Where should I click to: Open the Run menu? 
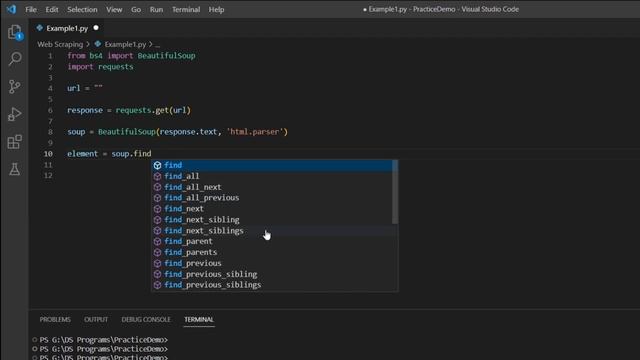click(x=156, y=9)
